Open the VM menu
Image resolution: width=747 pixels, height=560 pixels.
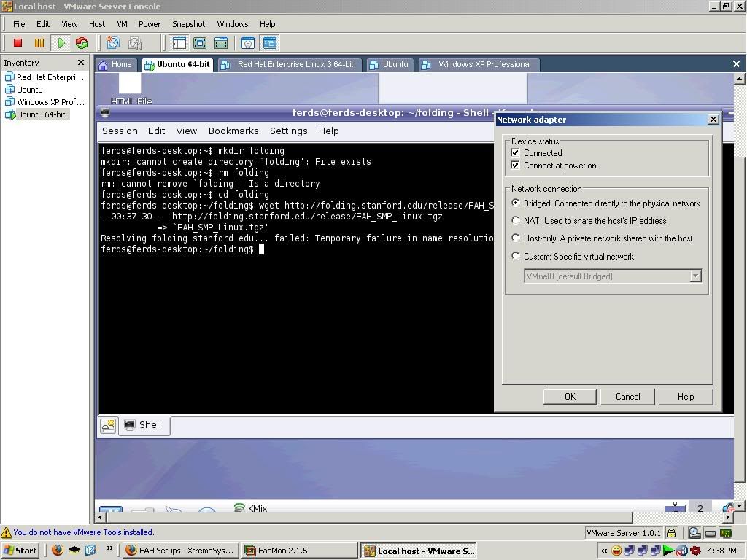coord(122,24)
